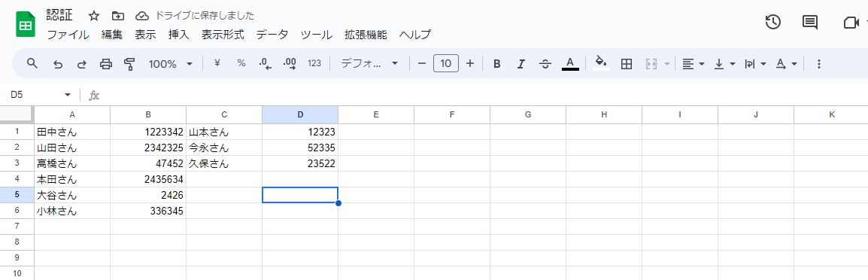Open the comments icon

click(x=810, y=22)
